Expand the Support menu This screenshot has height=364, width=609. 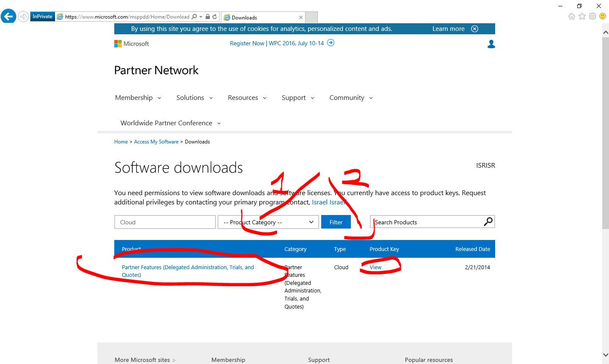[x=298, y=98]
